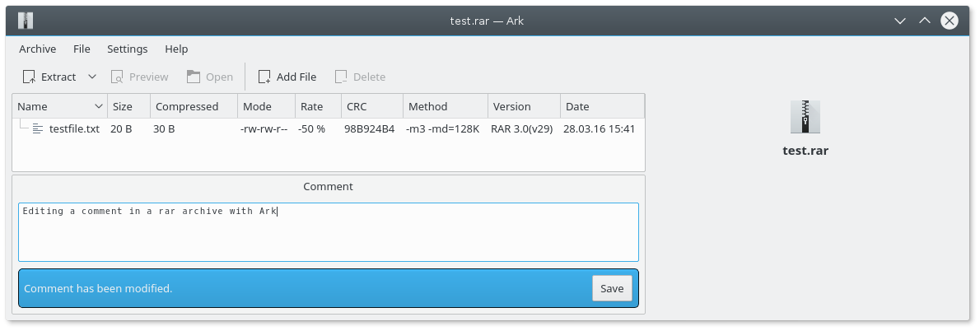The width and height of the screenshot is (980, 331).
Task: Open the Settings menu
Action: click(x=127, y=49)
